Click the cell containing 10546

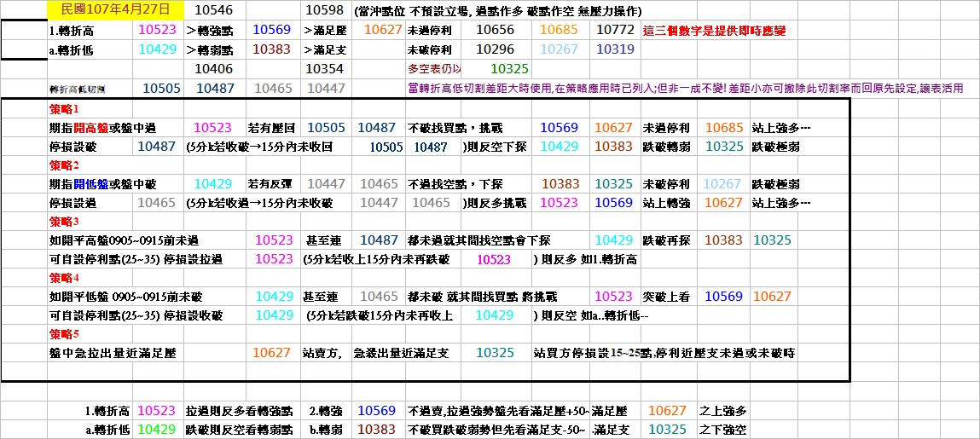(x=214, y=10)
